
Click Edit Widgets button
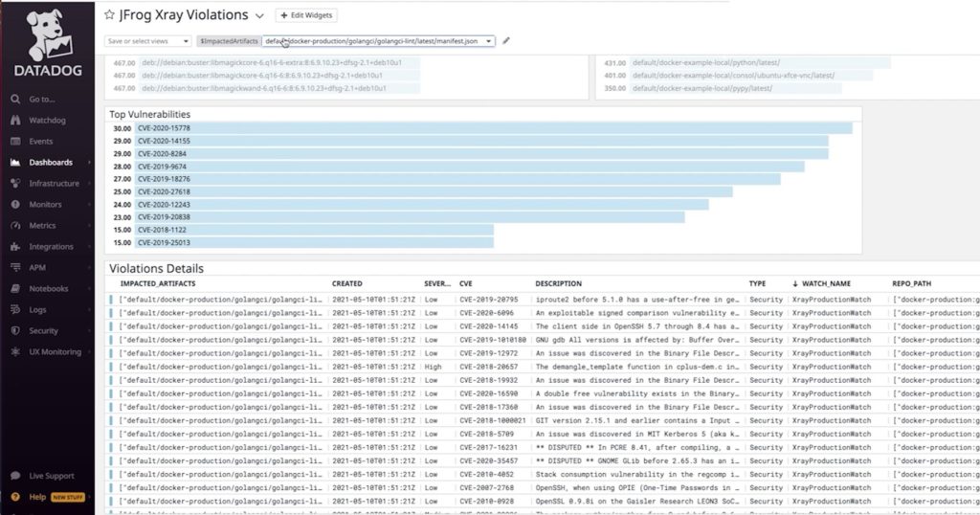306,15
